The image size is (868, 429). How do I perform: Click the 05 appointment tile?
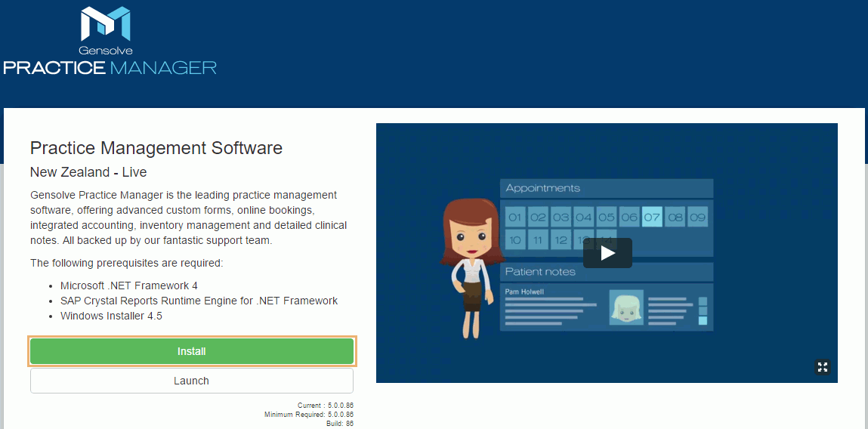607,217
